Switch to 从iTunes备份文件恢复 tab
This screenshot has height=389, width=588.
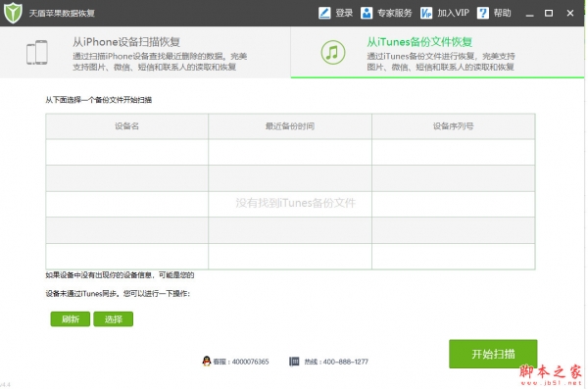coord(437,52)
